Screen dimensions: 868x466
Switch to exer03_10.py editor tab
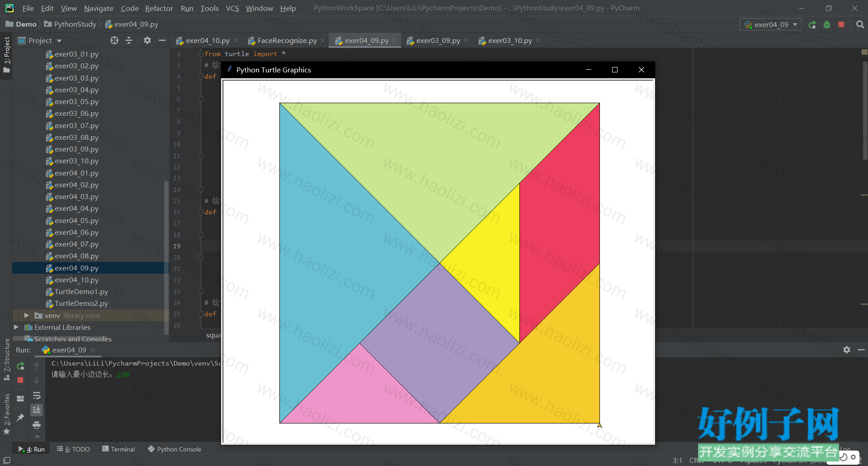point(509,40)
